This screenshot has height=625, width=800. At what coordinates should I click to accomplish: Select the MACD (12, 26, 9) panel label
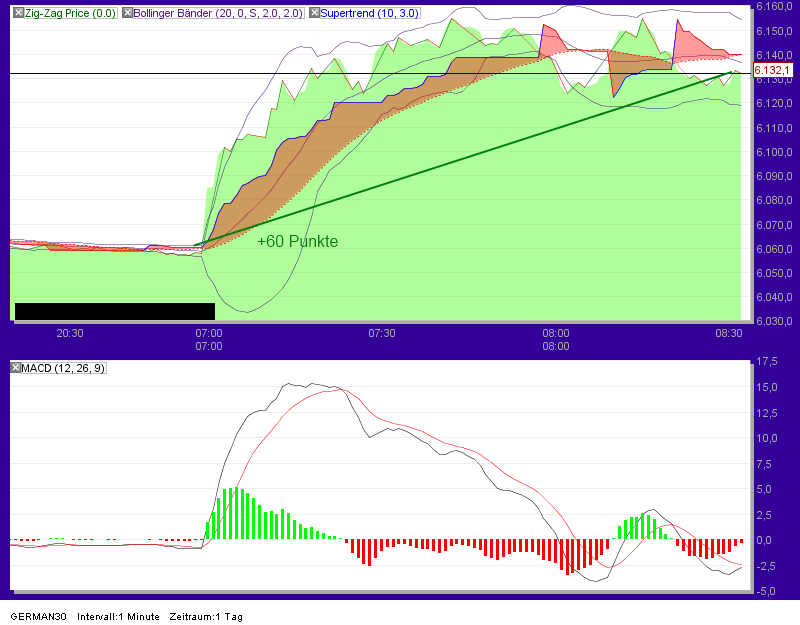point(62,367)
